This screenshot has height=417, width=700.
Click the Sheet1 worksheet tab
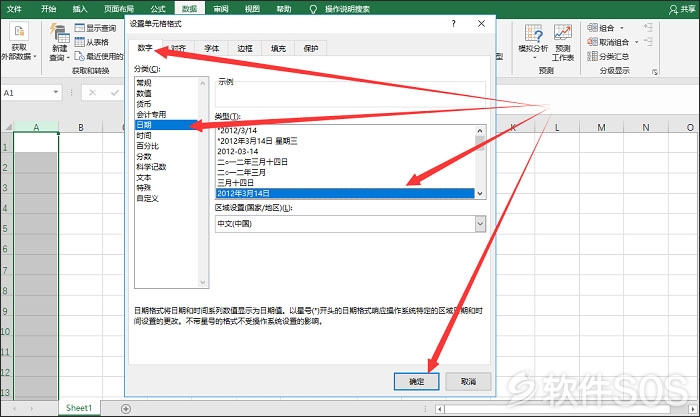(x=79, y=408)
